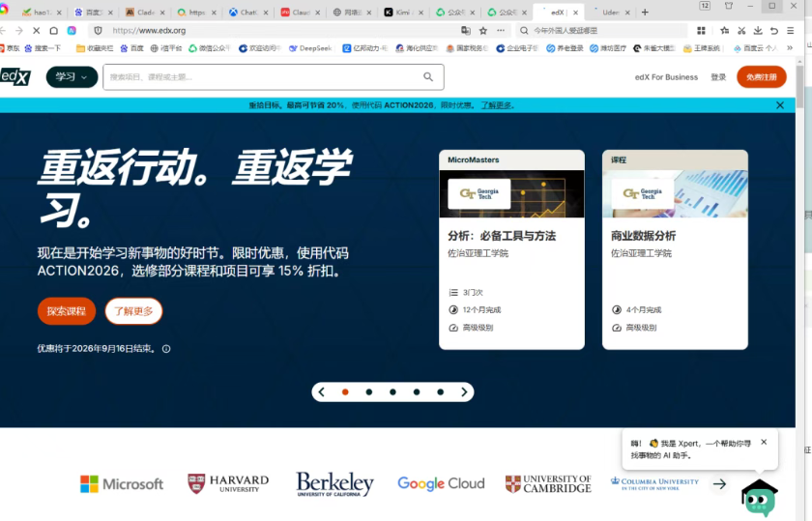Viewport: 812px width, 521px height.
Task: Click the browser address bar URL
Action: click(149, 31)
